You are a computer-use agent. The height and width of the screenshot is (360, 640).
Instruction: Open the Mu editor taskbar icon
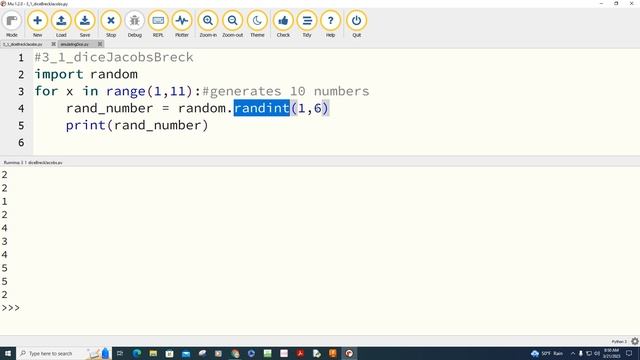pos(349,353)
